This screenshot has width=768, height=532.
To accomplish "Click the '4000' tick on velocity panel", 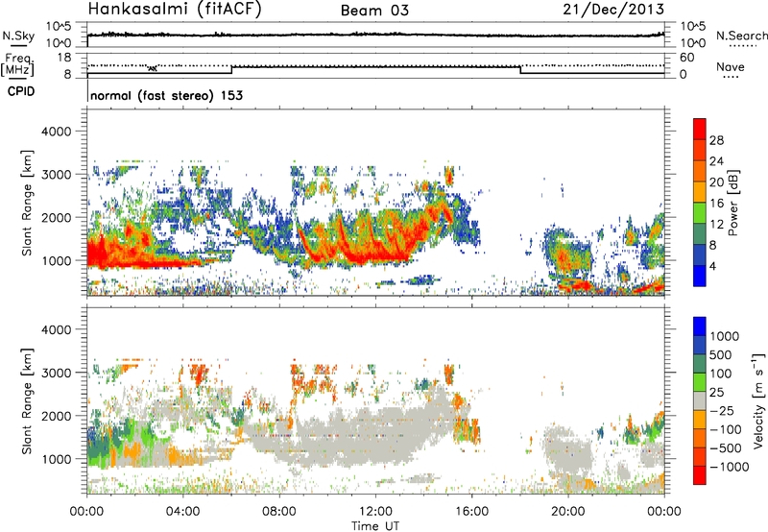I will (x=56, y=329).
